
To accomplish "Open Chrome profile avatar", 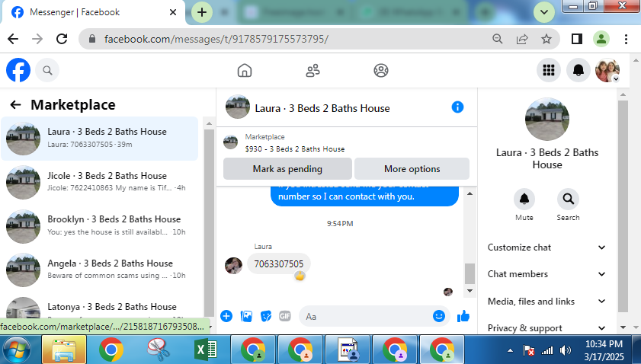I will coord(601,40).
